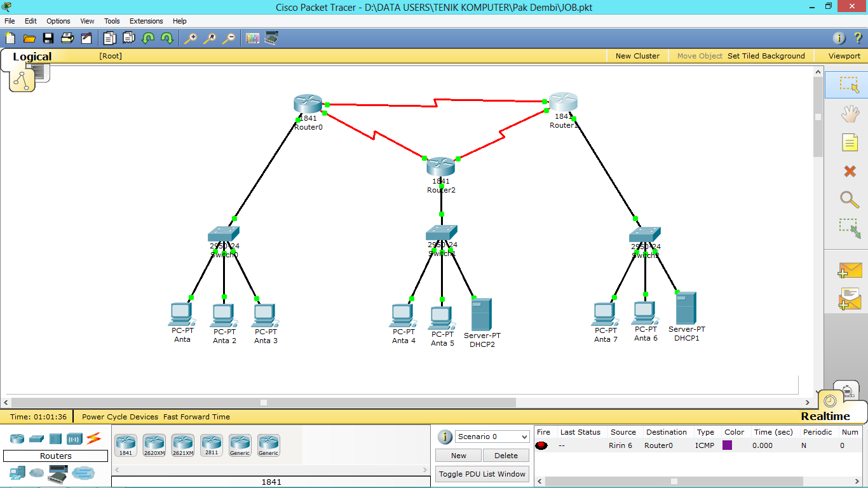
Task: Open the File menu
Action: coord(10,21)
